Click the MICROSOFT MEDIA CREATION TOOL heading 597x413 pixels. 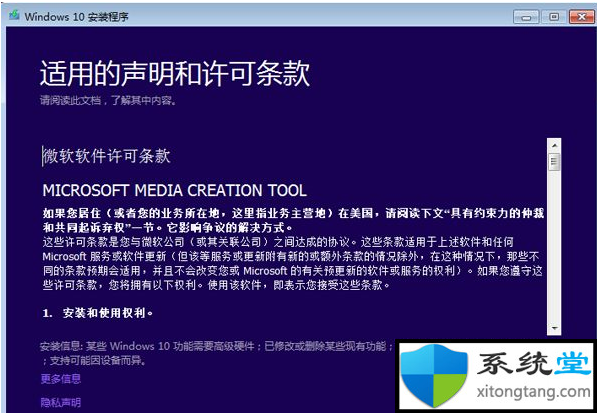(175, 190)
